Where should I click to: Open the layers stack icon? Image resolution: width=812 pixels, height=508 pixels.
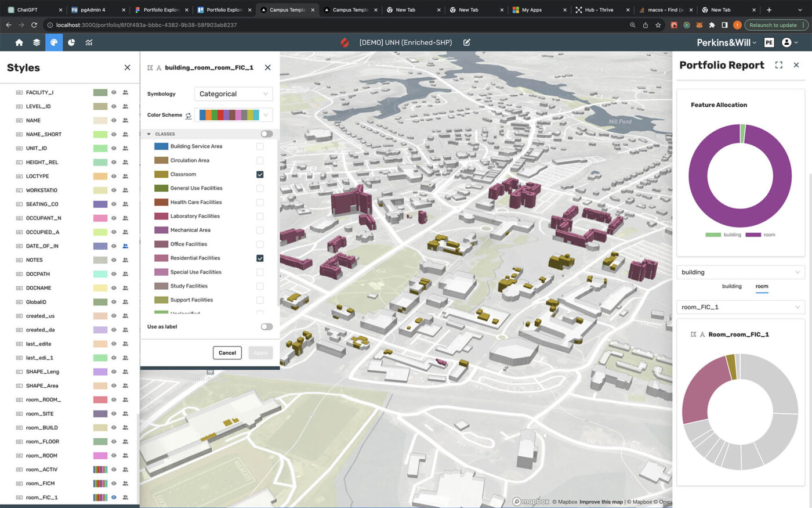click(37, 42)
